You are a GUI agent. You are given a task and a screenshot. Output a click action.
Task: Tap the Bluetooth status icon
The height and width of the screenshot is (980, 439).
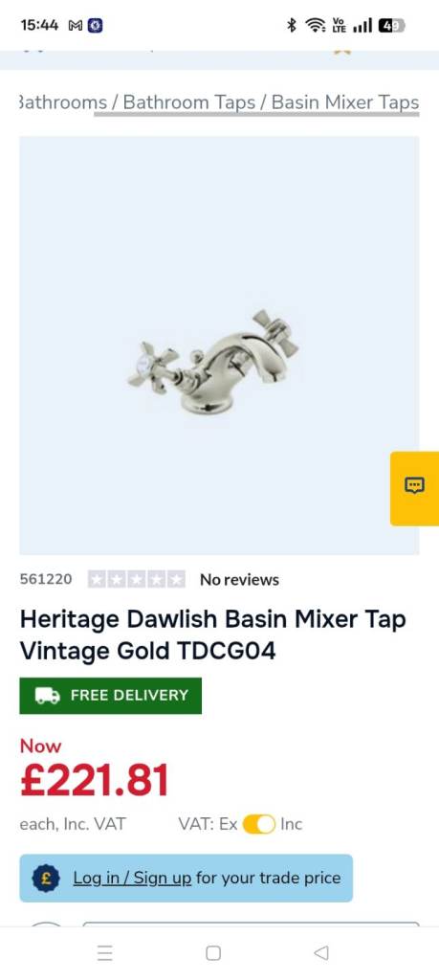click(x=291, y=26)
